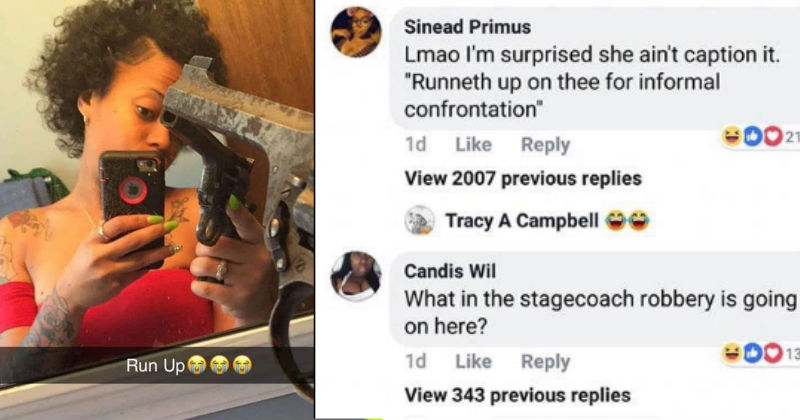Click the thumbs-up reaction on Sinead's comment

coord(753,136)
